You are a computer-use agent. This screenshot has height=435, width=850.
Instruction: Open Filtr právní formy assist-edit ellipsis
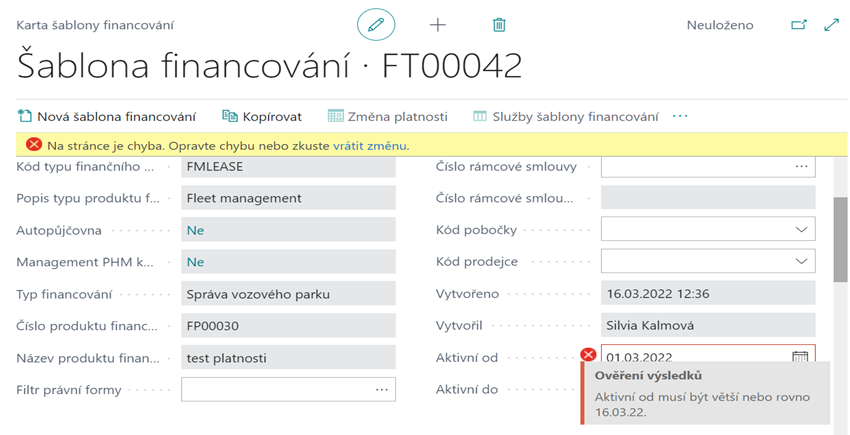(x=381, y=389)
